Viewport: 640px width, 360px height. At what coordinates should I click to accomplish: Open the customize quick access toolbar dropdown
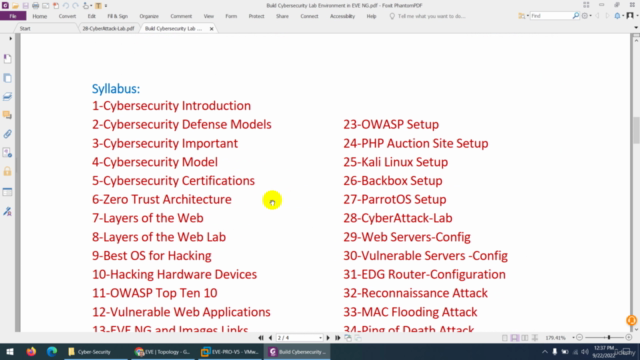pyautogui.click(x=106, y=6)
